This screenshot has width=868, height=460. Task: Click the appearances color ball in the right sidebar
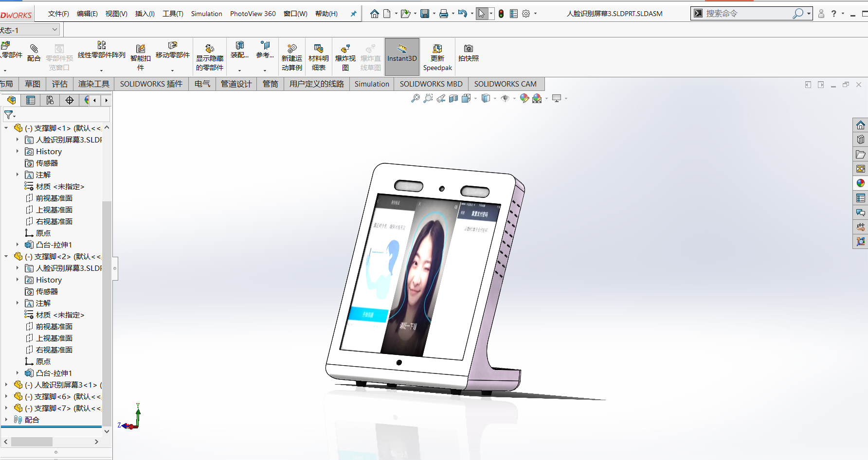861,183
